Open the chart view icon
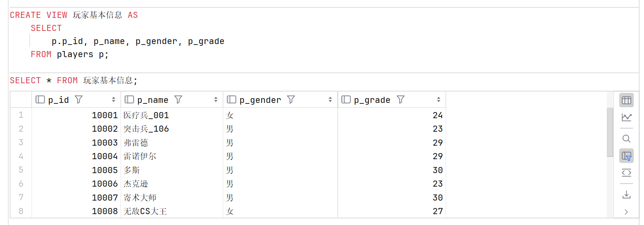Image resolution: width=644 pixels, height=225 pixels. [626, 118]
